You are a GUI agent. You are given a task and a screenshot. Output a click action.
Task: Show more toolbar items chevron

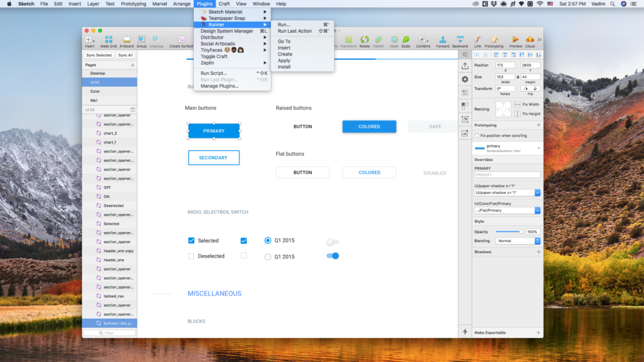point(539,40)
